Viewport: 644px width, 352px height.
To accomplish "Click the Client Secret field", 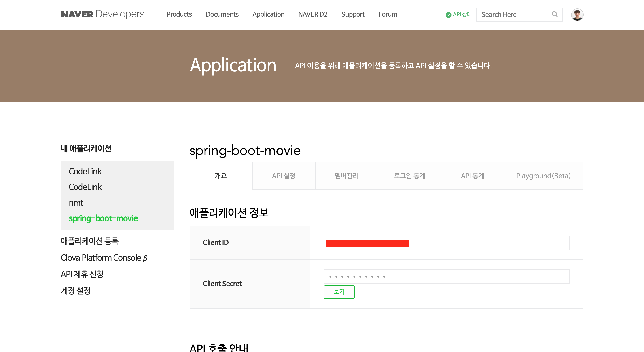I will point(446,276).
